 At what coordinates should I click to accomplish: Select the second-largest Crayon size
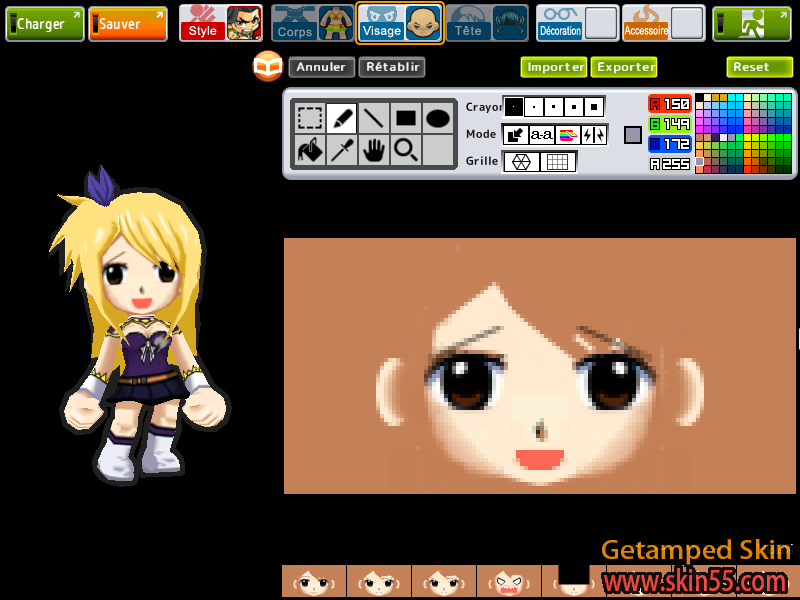573,107
